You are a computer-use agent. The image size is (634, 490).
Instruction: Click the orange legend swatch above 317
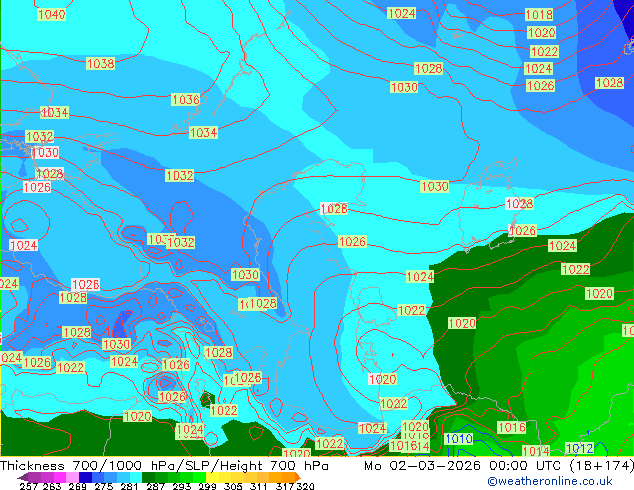(x=289, y=477)
